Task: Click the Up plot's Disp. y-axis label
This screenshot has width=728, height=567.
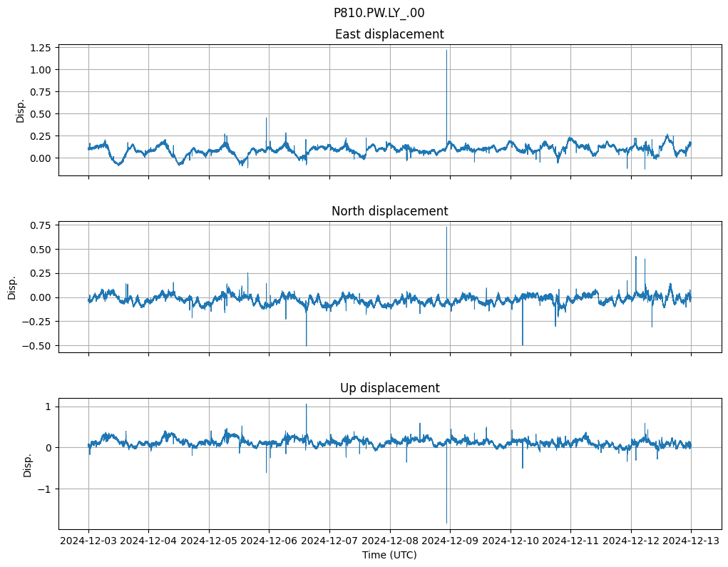Action: click(x=28, y=464)
